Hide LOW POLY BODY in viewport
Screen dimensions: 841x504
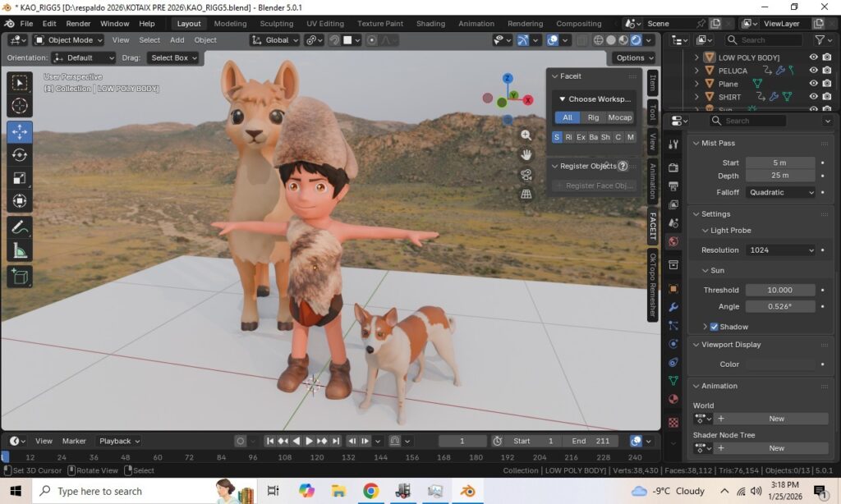click(x=814, y=57)
